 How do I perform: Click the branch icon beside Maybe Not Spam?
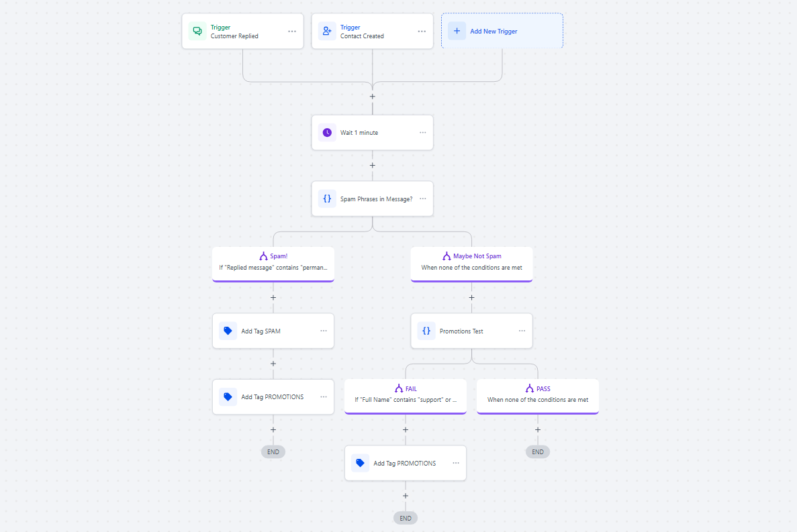[447, 256]
